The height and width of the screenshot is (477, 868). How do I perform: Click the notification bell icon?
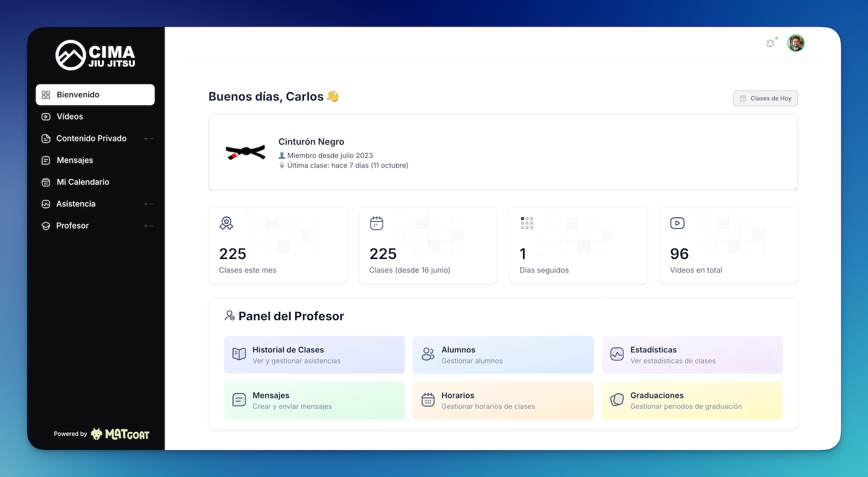tap(770, 43)
